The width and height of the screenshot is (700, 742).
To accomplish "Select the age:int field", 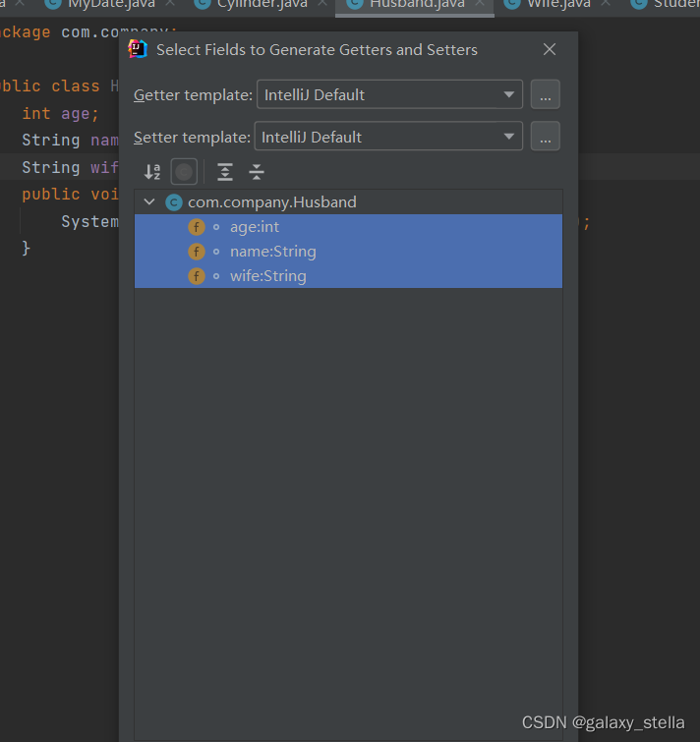I will (x=348, y=227).
